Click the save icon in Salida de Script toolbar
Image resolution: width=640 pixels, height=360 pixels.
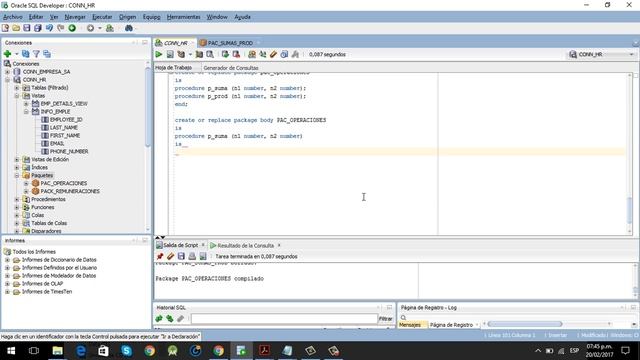point(181,256)
